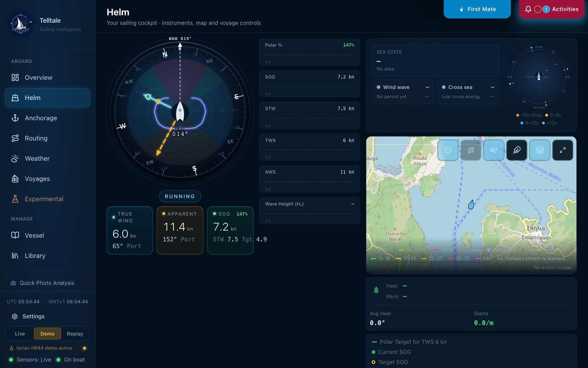Click the purple >12s legend dot
588x368 pixels.
[543, 123]
